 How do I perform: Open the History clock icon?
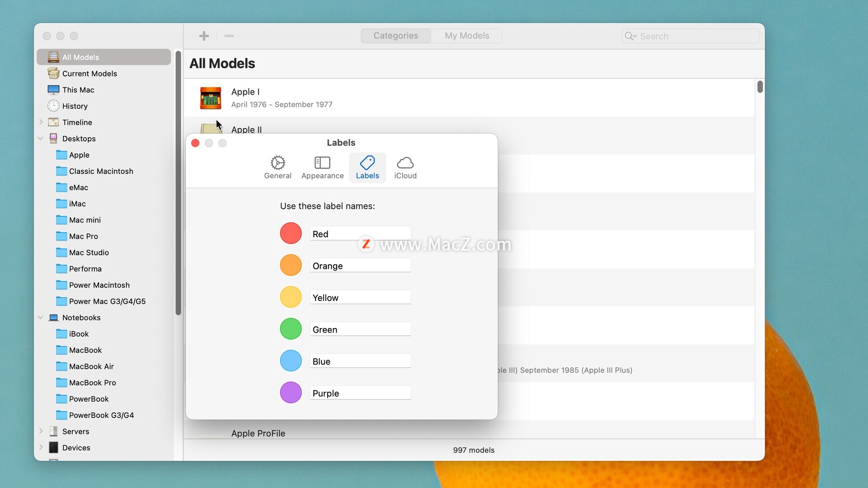coord(53,106)
